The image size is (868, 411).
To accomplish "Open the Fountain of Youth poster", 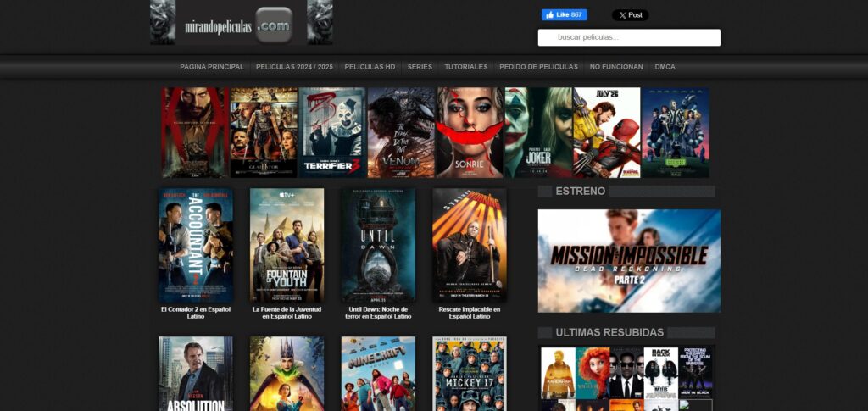I will [287, 246].
